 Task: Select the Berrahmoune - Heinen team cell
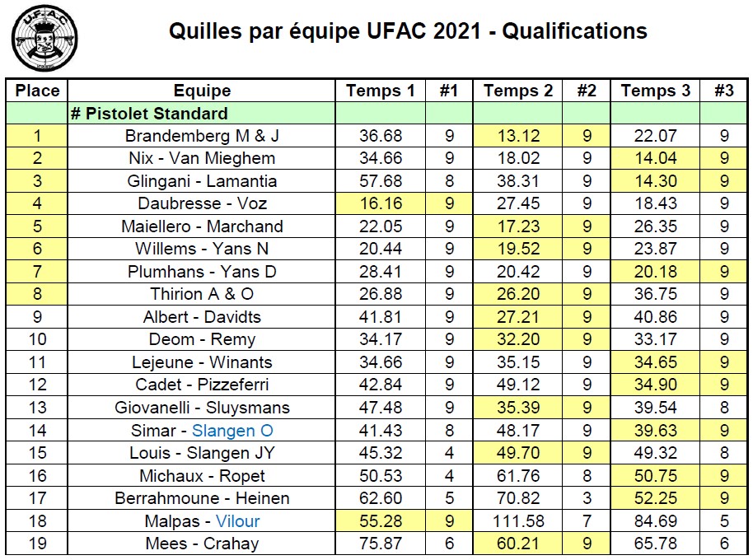tap(202, 498)
